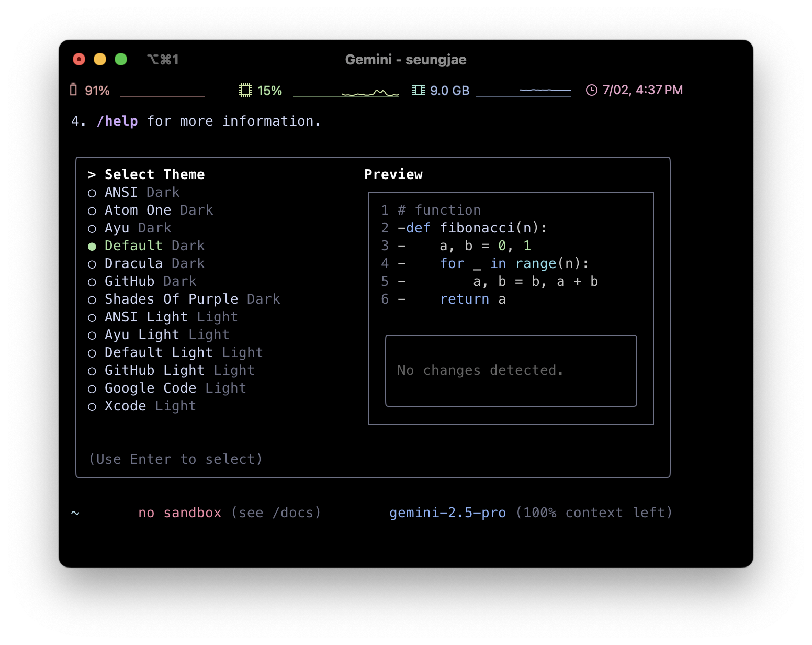
Task: Click the '(100% context left)' indicator
Action: click(594, 513)
